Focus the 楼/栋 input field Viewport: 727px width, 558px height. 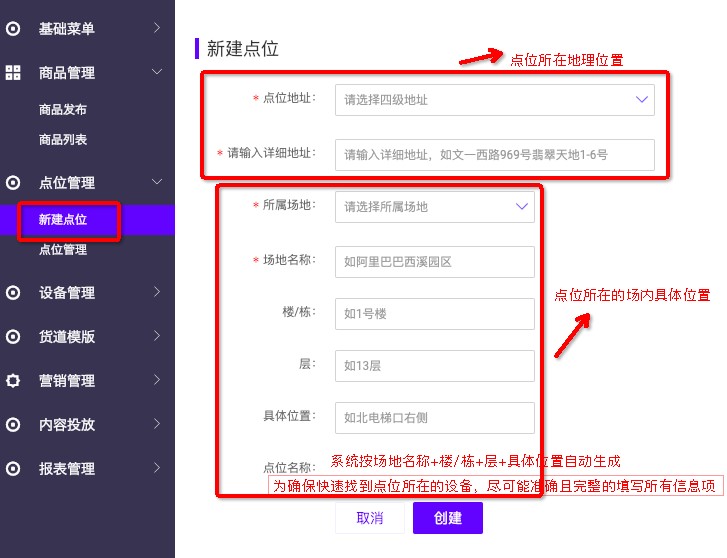(435, 314)
